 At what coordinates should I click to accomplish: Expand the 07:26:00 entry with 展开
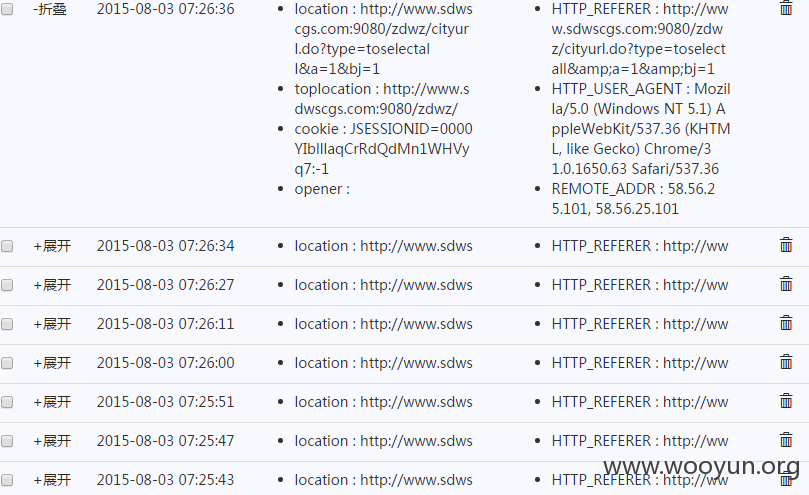52,363
